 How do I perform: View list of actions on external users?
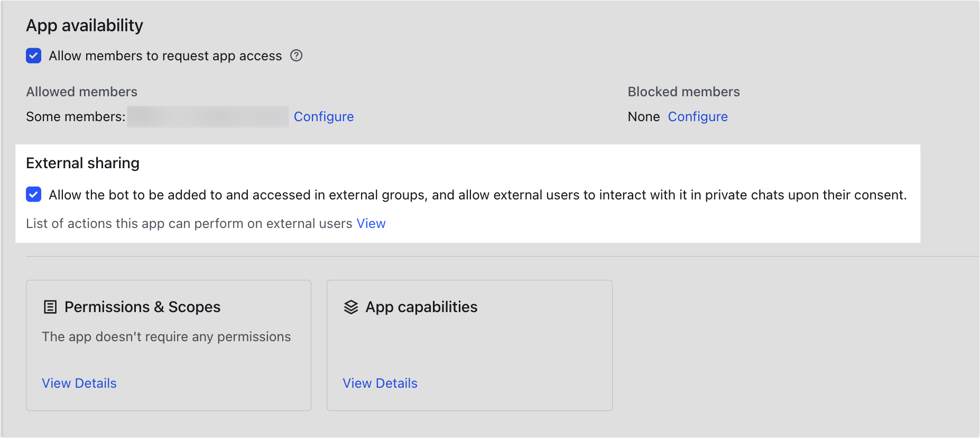371,224
